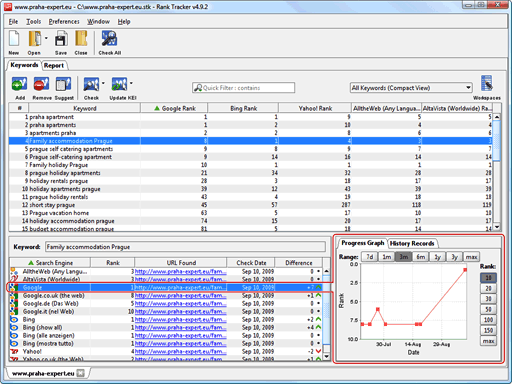The image size is (512, 384).
Task: Switch to the Report tab
Action: [54, 66]
